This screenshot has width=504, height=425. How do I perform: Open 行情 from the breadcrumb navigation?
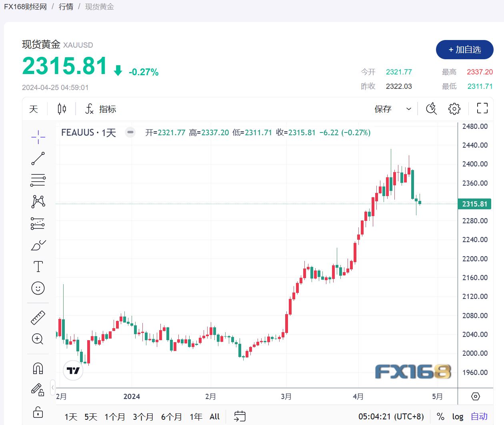click(x=66, y=6)
